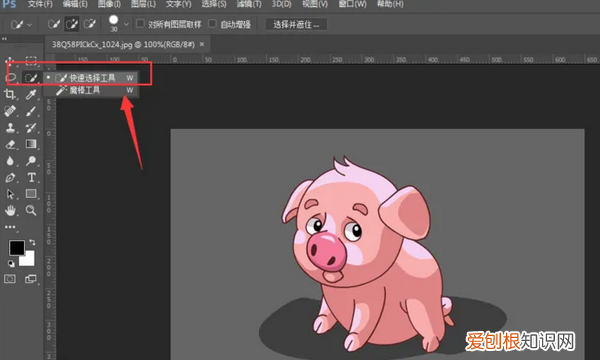Viewport: 600px width, 360px height.
Task: Open the Edit Toolbar three-dots button
Action: (10, 227)
